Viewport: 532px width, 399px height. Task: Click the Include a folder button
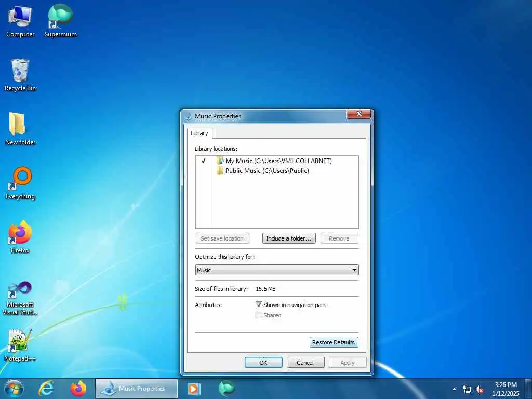tap(289, 238)
